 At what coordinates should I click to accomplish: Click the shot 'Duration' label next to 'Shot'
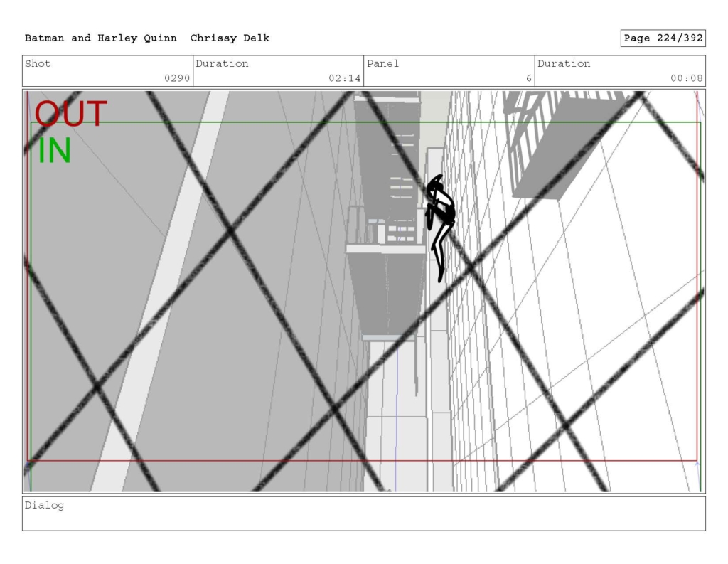click(x=222, y=63)
